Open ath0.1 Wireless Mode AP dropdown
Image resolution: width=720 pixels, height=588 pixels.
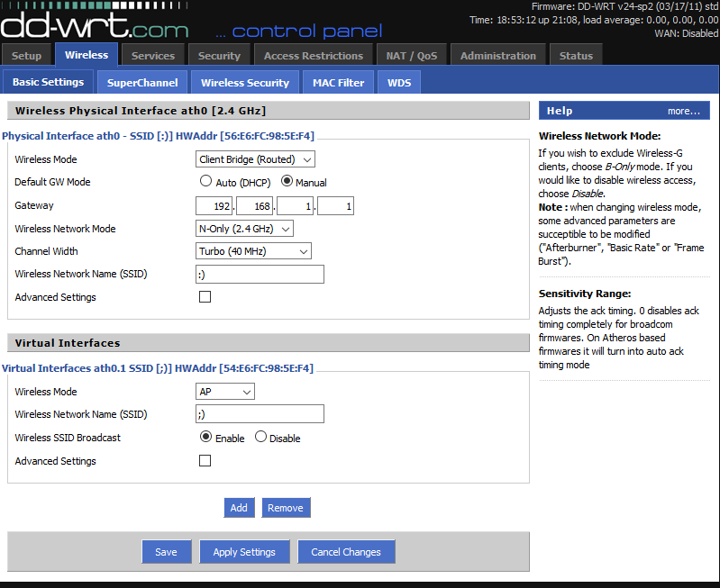[225, 392]
